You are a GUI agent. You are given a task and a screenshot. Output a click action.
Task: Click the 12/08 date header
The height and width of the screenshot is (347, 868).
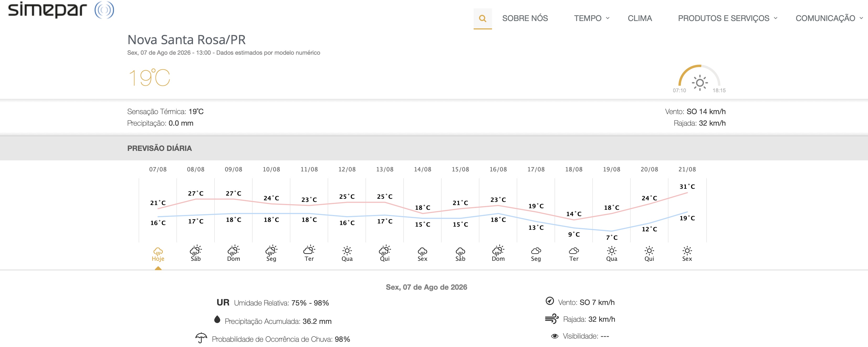pos(347,169)
